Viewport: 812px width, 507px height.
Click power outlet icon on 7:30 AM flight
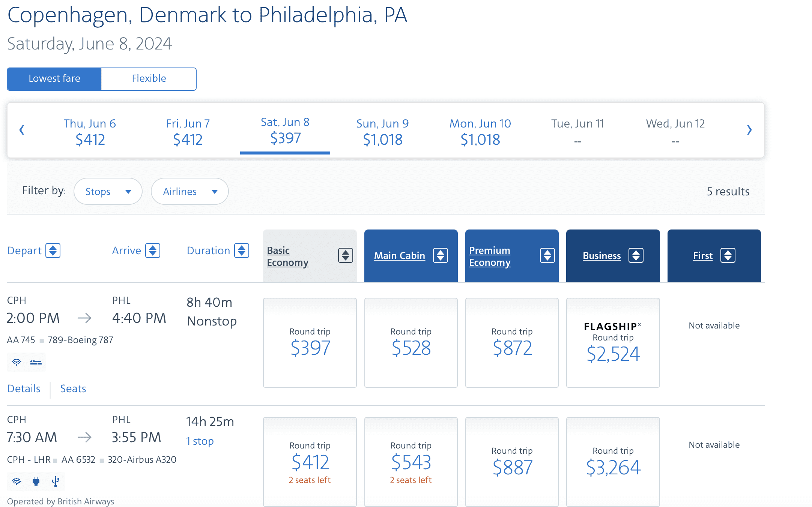coord(36,481)
